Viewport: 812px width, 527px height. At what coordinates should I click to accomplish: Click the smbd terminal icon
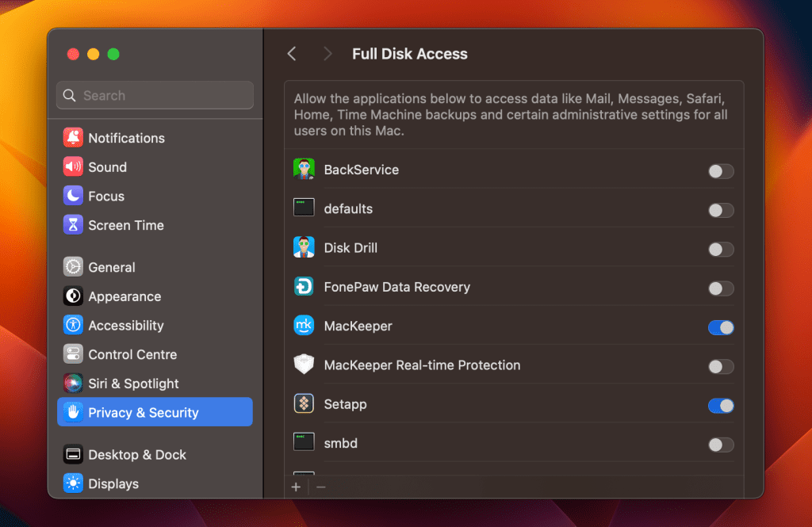pyautogui.click(x=304, y=443)
